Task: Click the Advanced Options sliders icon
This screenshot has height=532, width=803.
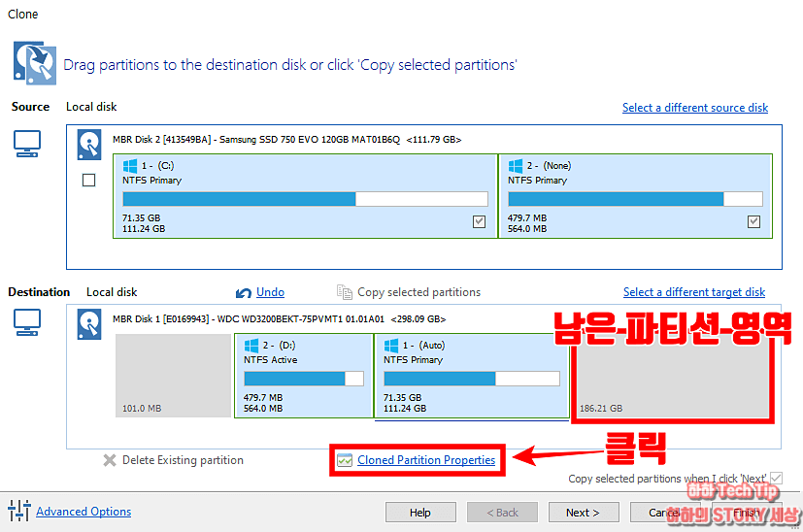Action: click(x=19, y=511)
